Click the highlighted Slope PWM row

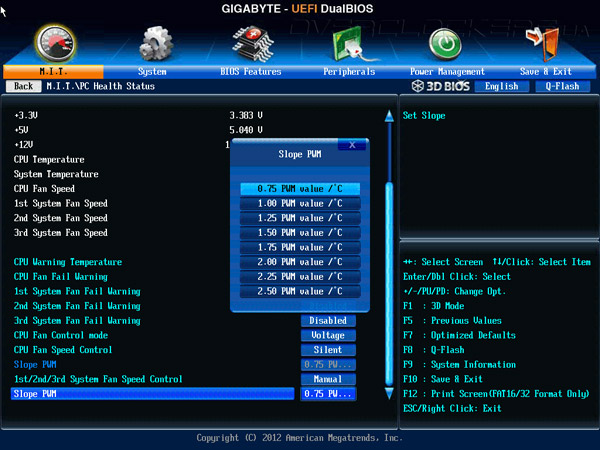pos(153,394)
